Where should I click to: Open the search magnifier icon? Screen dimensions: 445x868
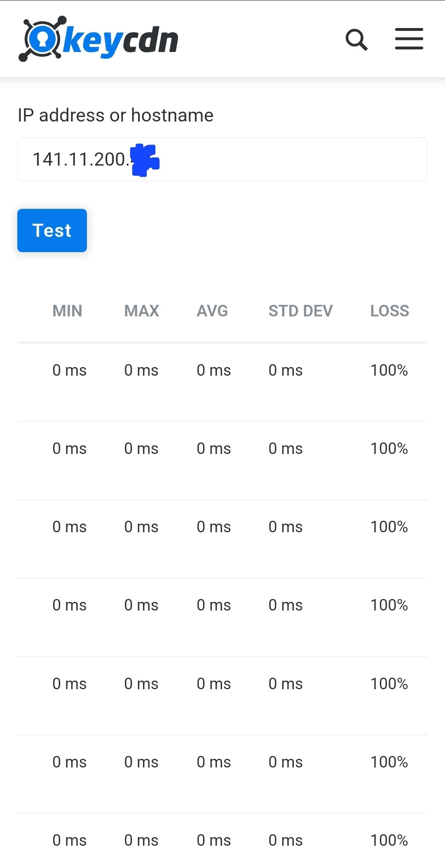coord(356,40)
